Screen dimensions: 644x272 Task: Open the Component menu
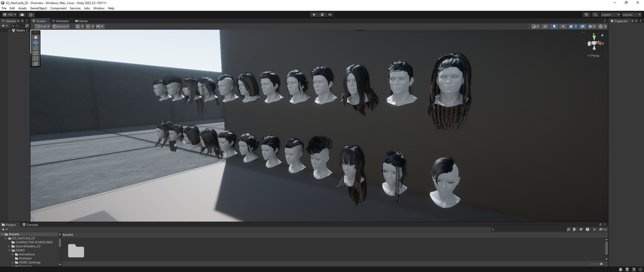[58, 8]
